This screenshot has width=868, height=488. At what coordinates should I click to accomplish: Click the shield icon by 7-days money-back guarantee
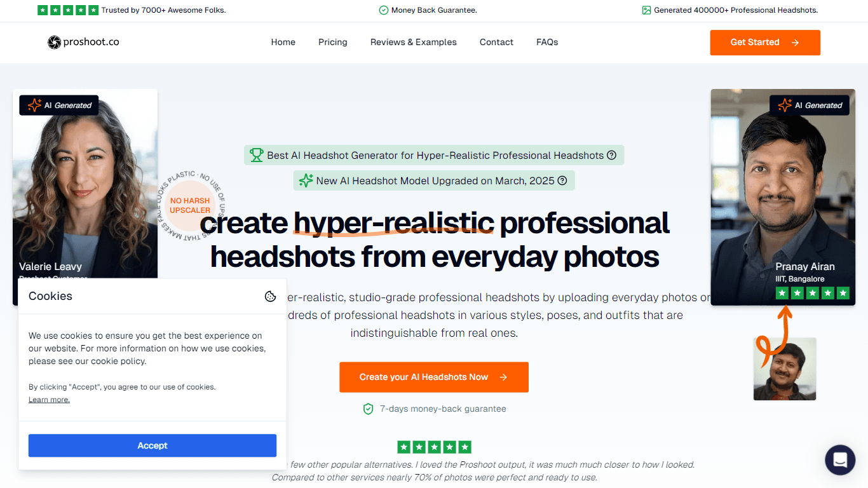coord(368,409)
